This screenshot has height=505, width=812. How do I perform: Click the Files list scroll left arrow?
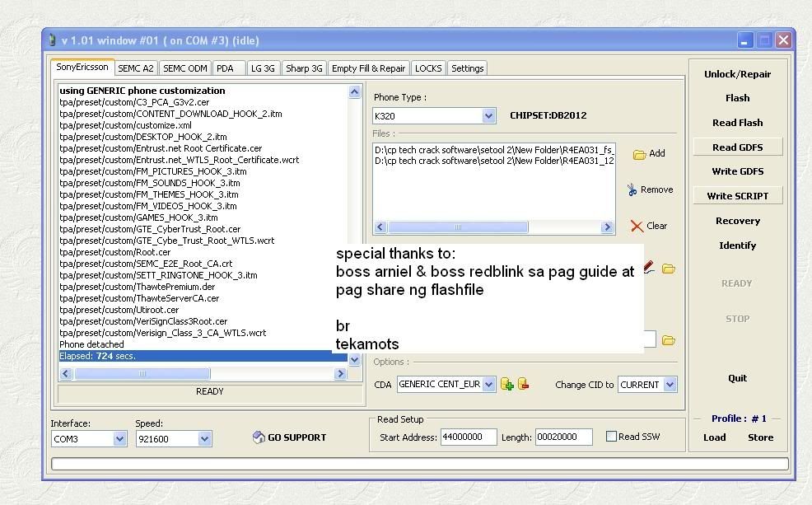pyautogui.click(x=380, y=227)
